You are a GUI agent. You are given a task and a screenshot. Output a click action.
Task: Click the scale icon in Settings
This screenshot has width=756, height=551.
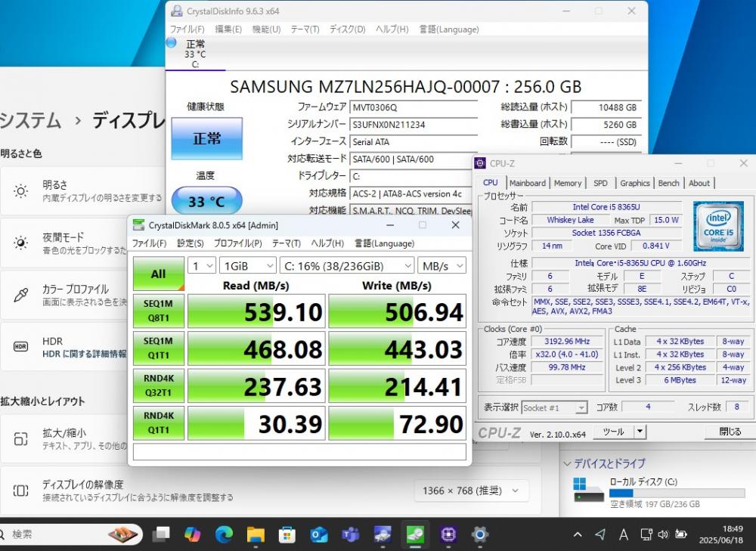pyautogui.click(x=20, y=438)
